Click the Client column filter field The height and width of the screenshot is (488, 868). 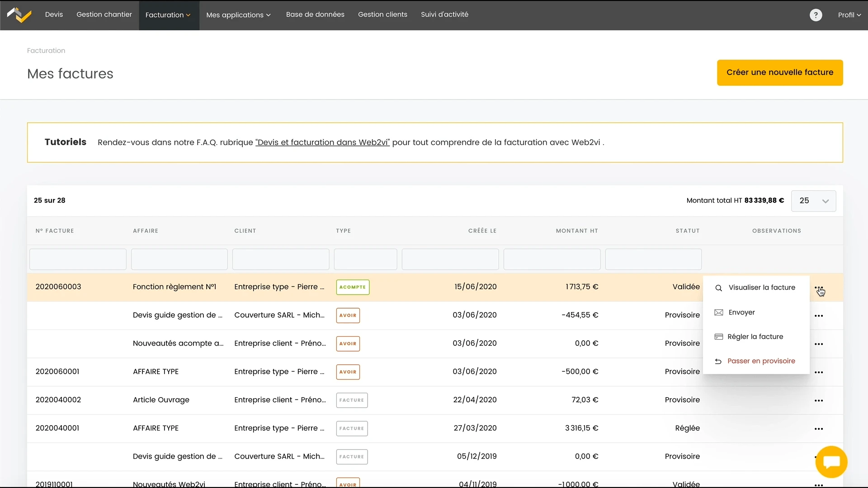(280, 259)
